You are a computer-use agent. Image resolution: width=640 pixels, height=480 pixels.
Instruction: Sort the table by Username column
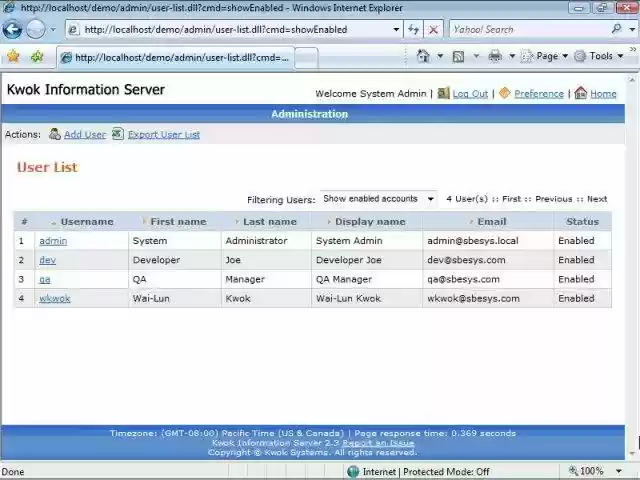pos(87,222)
